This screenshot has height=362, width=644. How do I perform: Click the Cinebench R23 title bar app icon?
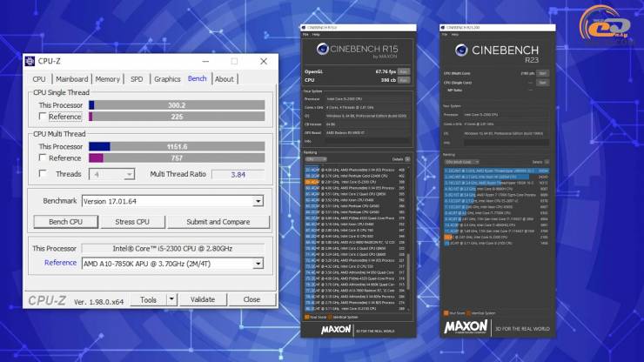pyautogui.click(x=443, y=28)
